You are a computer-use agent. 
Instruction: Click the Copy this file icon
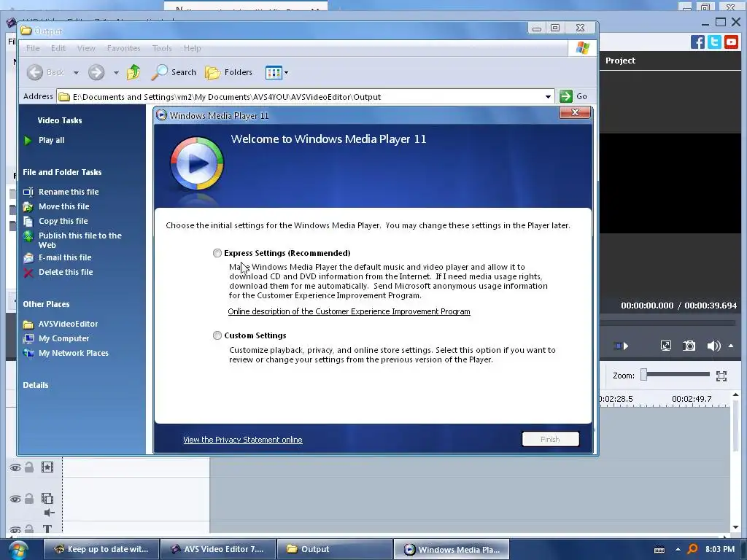coord(28,221)
